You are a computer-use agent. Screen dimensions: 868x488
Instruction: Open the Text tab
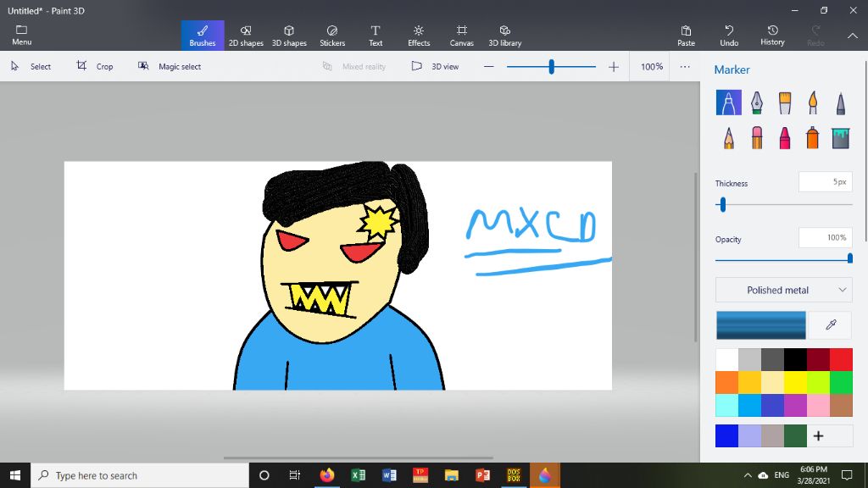[x=376, y=36]
